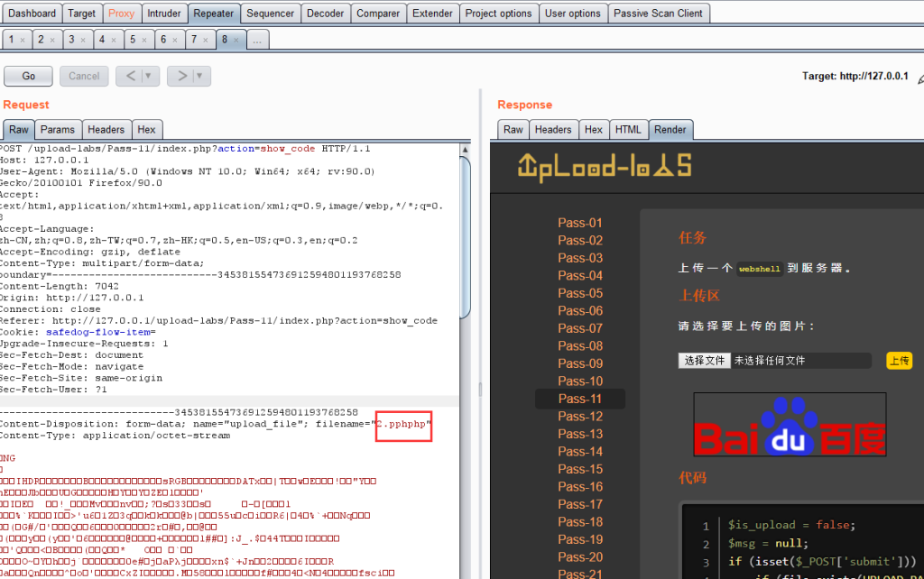Screen dimensions: 924x579
Task: Click the Baidu logo image
Action: (x=790, y=424)
